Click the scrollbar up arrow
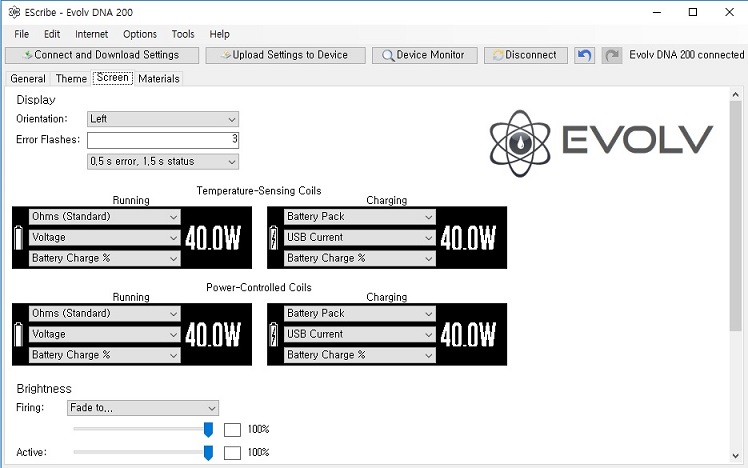 click(735, 94)
